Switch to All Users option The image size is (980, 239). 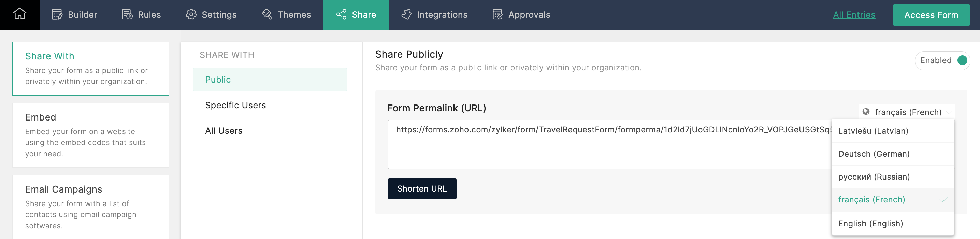(223, 131)
